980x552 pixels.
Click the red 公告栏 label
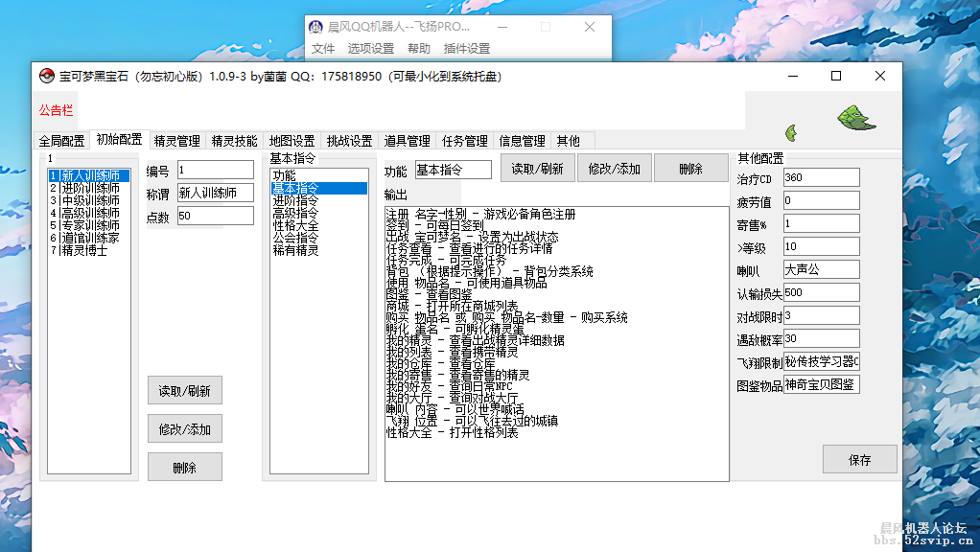(58, 110)
